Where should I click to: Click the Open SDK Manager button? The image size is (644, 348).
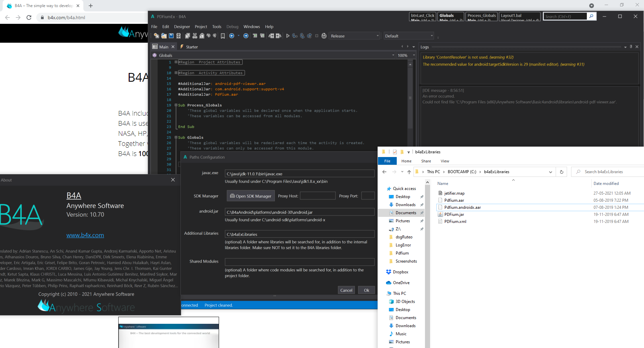coord(251,196)
